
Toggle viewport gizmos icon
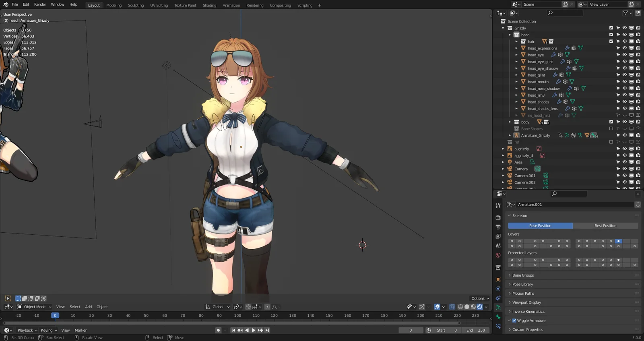[422, 307]
